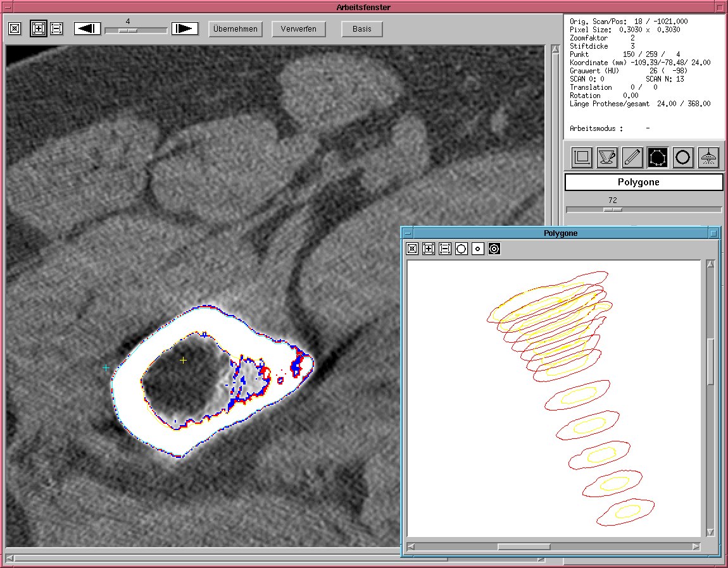
Task: Click left arrow of CT image horizontal scrollbar
Action: pos(9,559)
